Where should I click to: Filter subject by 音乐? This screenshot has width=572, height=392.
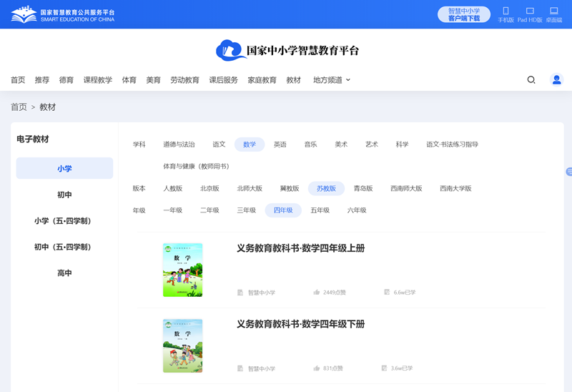pyautogui.click(x=311, y=144)
